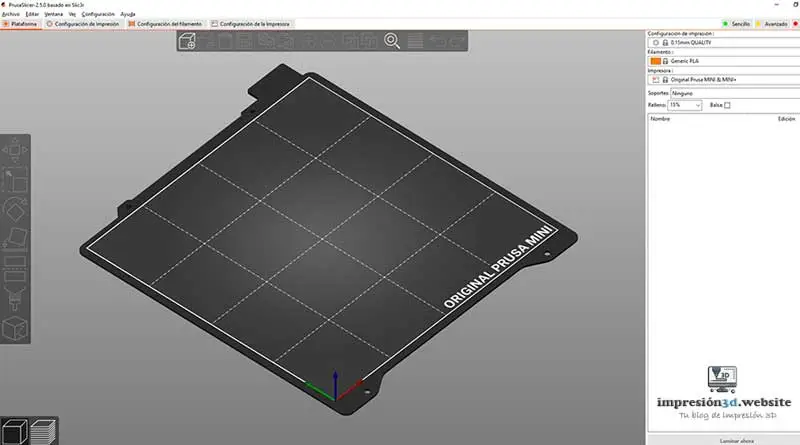Switch to the 3D editor view cube icon

(14, 431)
